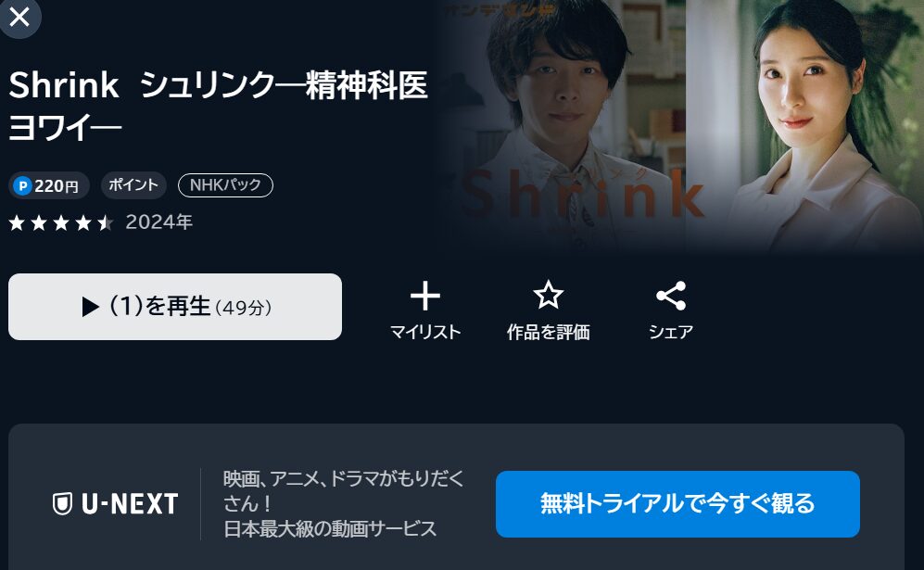924x570 pixels.
Task: Click the ポイント tag
Action: (133, 185)
